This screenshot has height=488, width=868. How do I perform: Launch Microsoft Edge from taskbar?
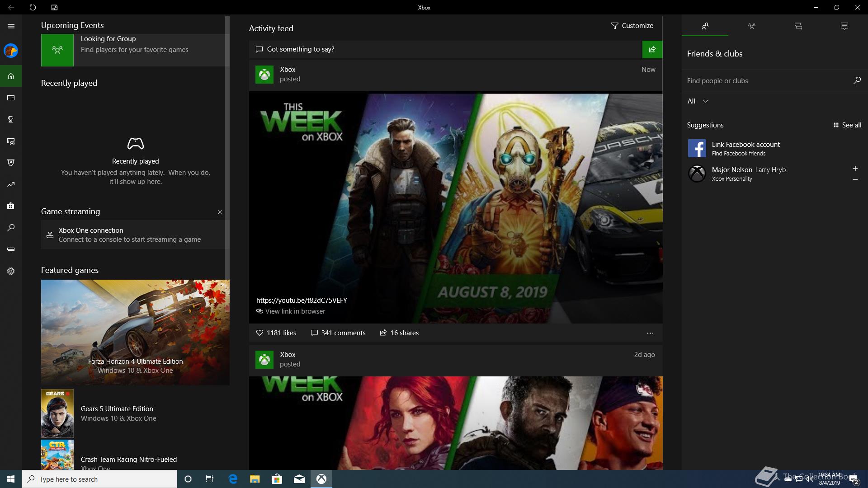point(233,479)
